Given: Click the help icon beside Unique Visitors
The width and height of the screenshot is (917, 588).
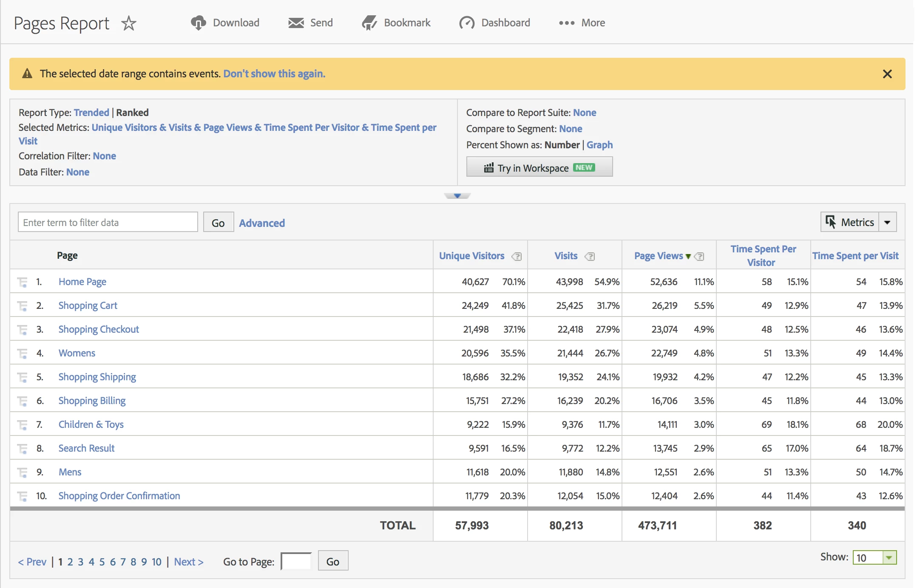Looking at the screenshot, I should (x=517, y=256).
